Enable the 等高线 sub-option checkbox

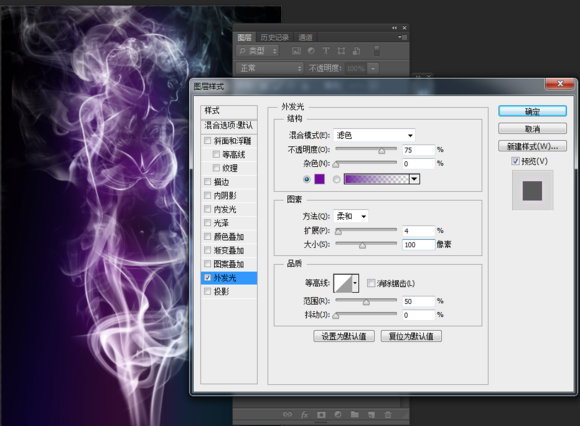(x=216, y=154)
